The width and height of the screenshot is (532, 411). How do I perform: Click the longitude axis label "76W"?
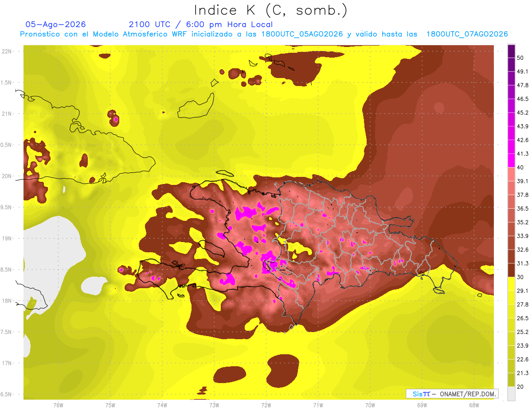58,405
